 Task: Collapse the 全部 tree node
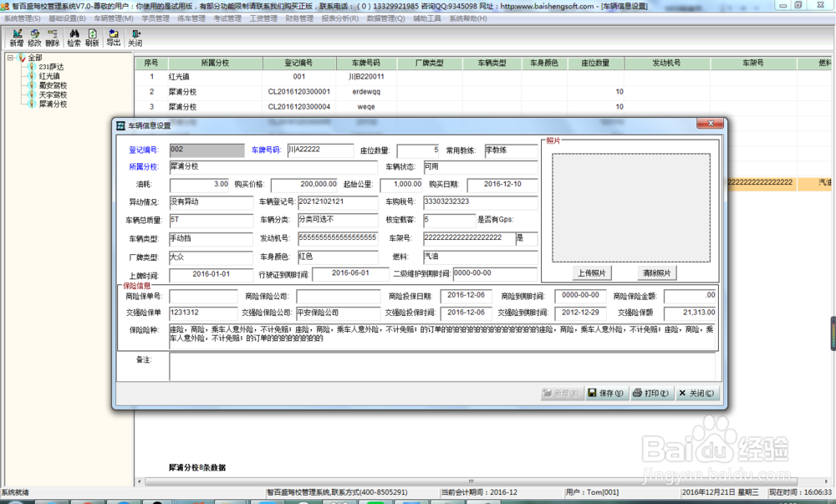pos(10,58)
